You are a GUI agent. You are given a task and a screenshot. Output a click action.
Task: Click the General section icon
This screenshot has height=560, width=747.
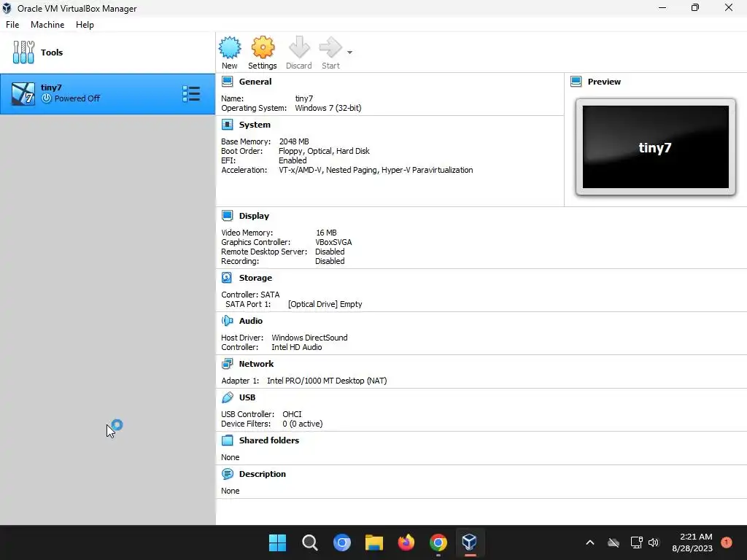tap(228, 82)
